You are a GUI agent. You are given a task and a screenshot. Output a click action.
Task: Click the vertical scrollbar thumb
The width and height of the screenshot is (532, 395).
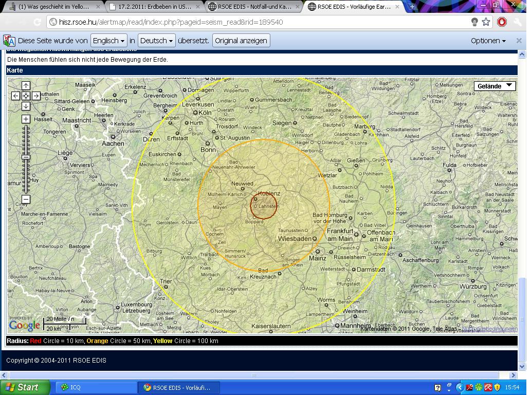coord(522,319)
